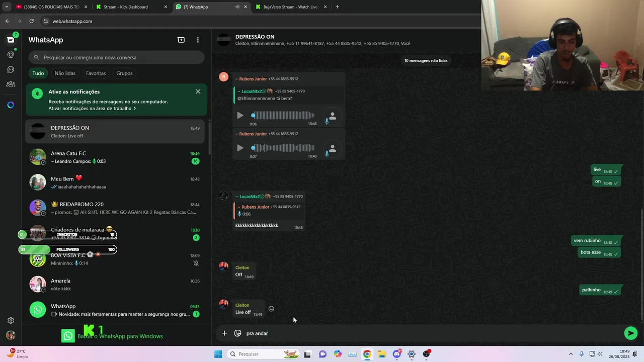The image size is (644, 362).
Task: Open microphone icon in system tray
Action: pos(582,354)
